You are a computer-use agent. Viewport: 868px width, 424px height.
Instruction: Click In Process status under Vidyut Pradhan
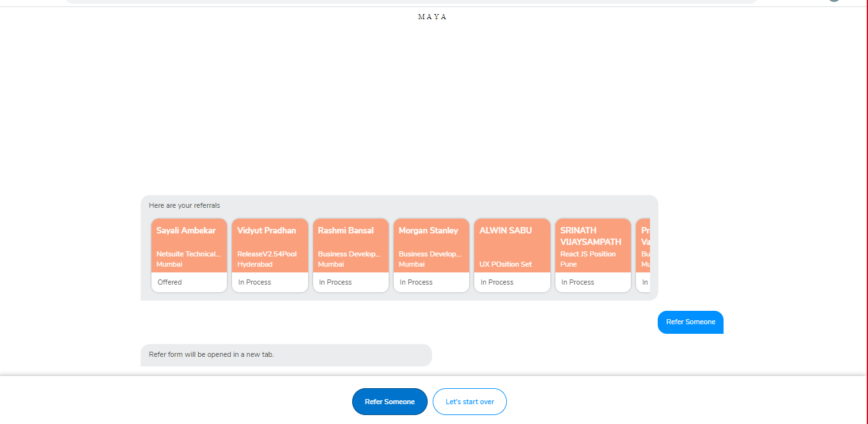270,282
